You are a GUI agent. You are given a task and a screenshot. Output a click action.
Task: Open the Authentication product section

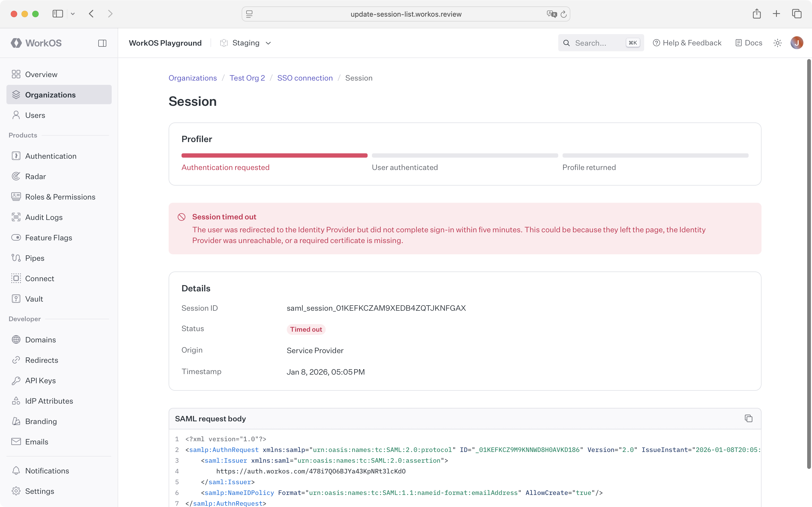point(51,156)
